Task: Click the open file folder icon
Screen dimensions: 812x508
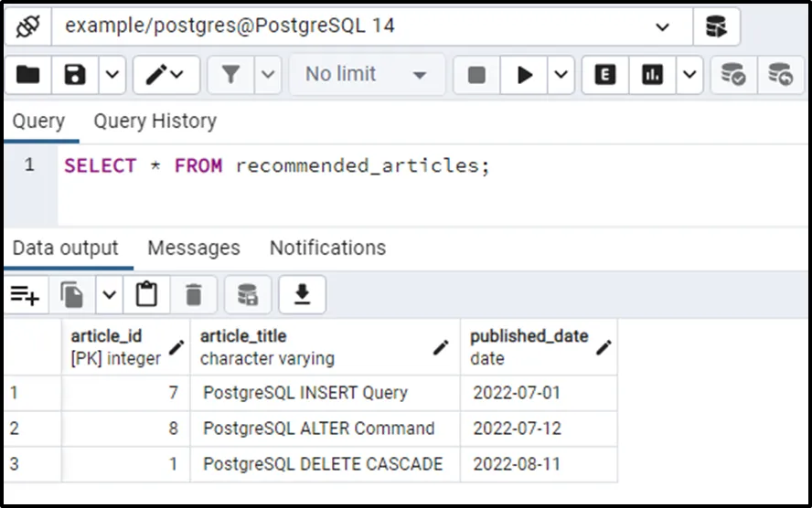Action: tap(28, 74)
